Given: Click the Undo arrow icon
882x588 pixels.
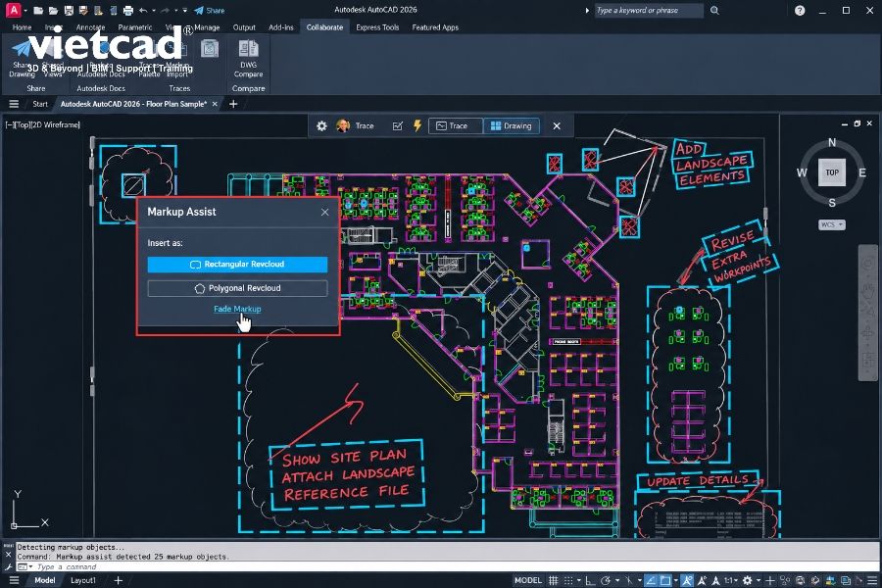Looking at the screenshot, I should 143,10.
